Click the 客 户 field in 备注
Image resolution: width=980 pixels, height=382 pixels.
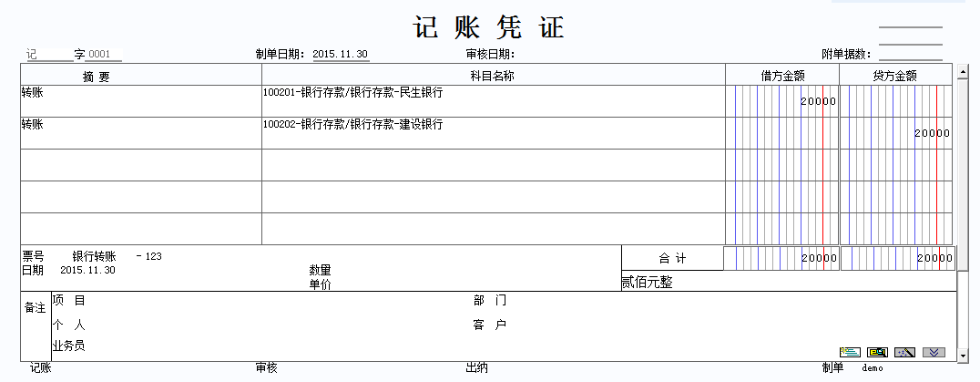pyautogui.click(x=490, y=325)
